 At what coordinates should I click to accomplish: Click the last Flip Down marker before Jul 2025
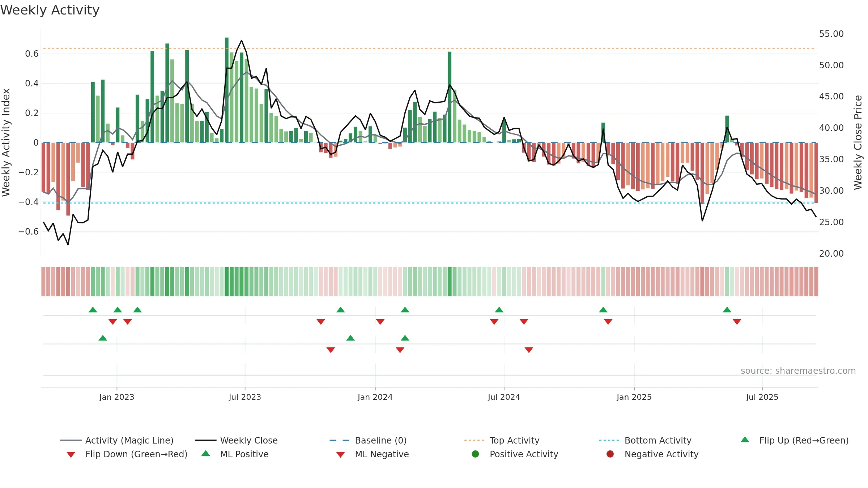click(x=737, y=322)
